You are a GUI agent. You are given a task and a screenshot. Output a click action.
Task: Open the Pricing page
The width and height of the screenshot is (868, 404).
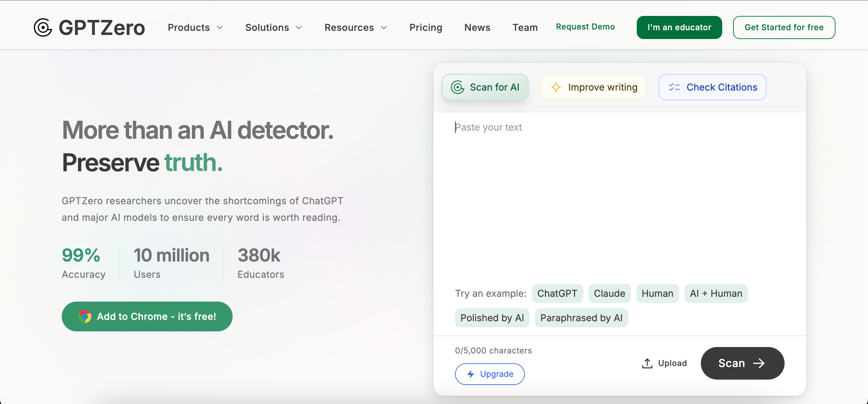tap(426, 27)
